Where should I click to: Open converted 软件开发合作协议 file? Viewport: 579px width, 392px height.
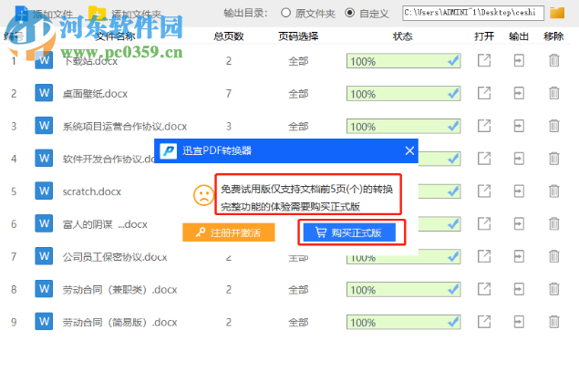[x=484, y=159]
